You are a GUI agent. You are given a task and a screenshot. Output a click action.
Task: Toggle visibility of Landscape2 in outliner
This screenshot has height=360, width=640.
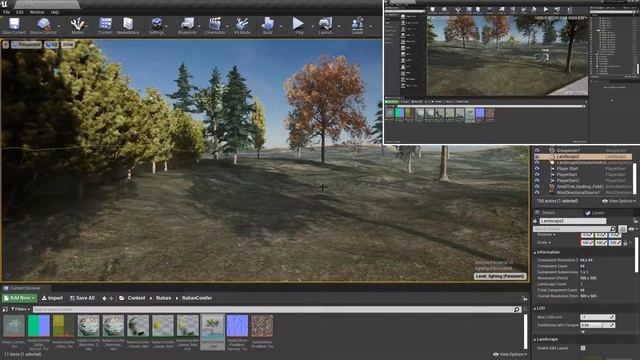click(x=537, y=156)
